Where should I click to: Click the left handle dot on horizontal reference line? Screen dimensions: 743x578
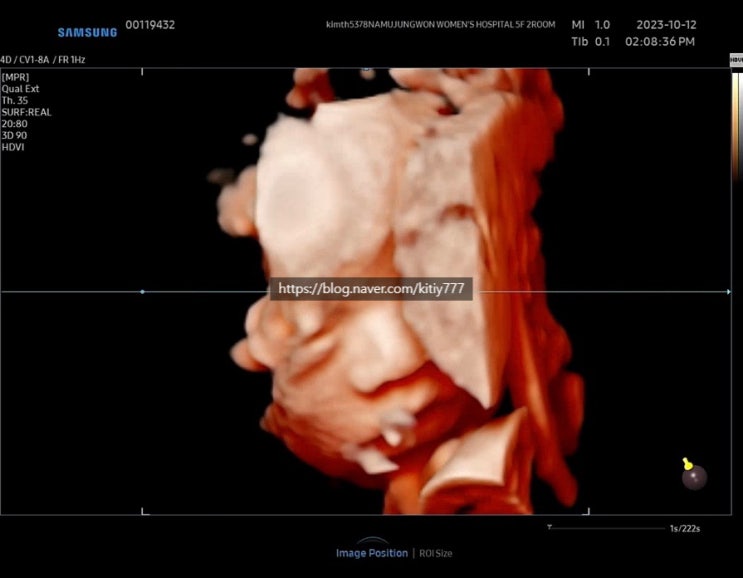pyautogui.click(x=142, y=292)
